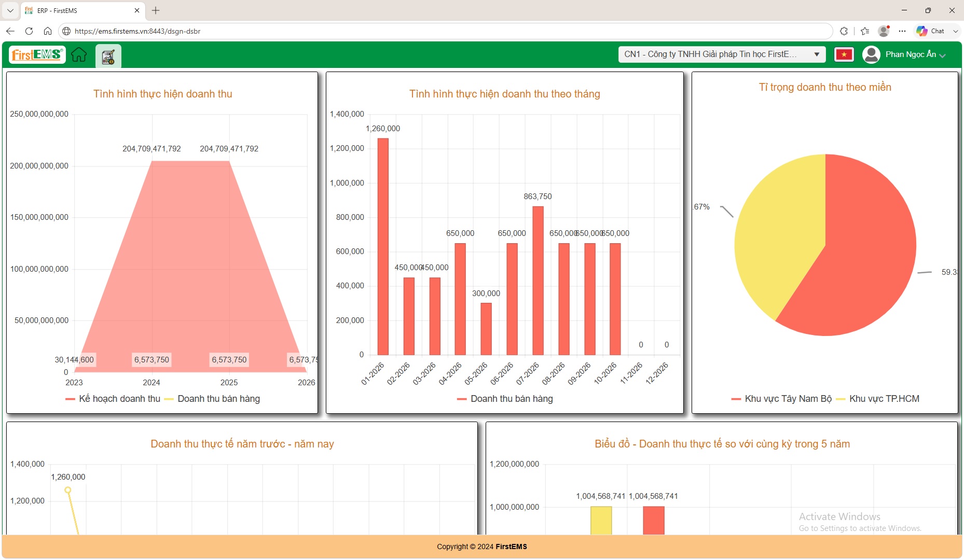Viewport: 964px width, 560px height.
Task: Click the browser address bar URL
Action: click(137, 31)
